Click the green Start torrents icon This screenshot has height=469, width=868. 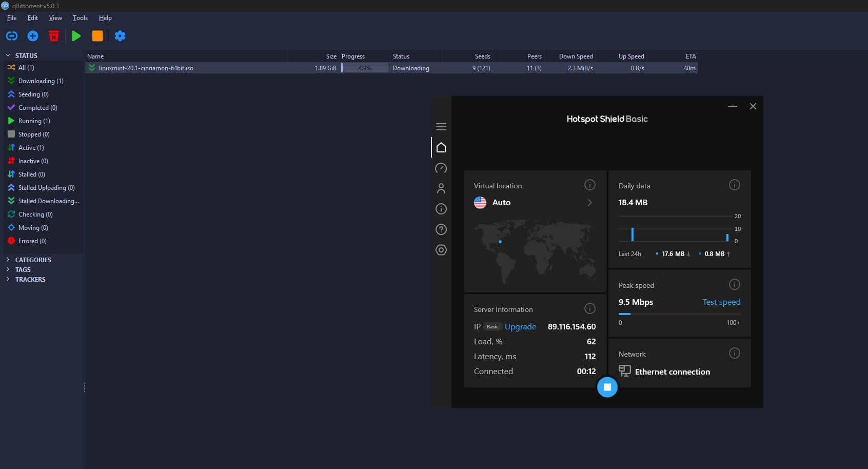pos(76,36)
